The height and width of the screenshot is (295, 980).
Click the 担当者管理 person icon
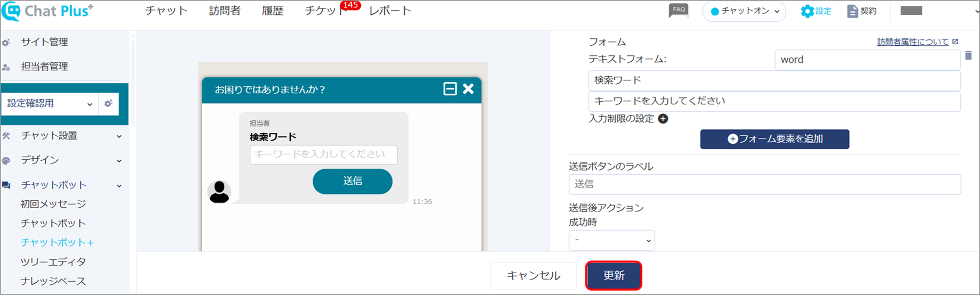click(x=6, y=67)
